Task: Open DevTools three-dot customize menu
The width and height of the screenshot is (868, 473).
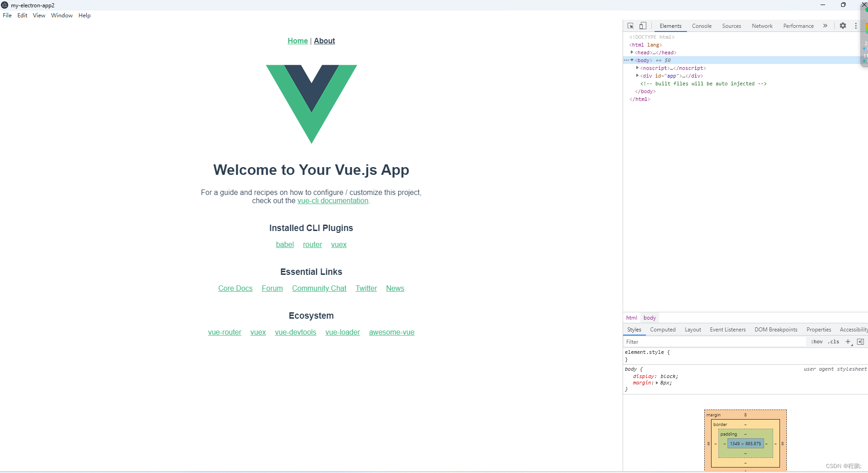Action: coord(856,26)
